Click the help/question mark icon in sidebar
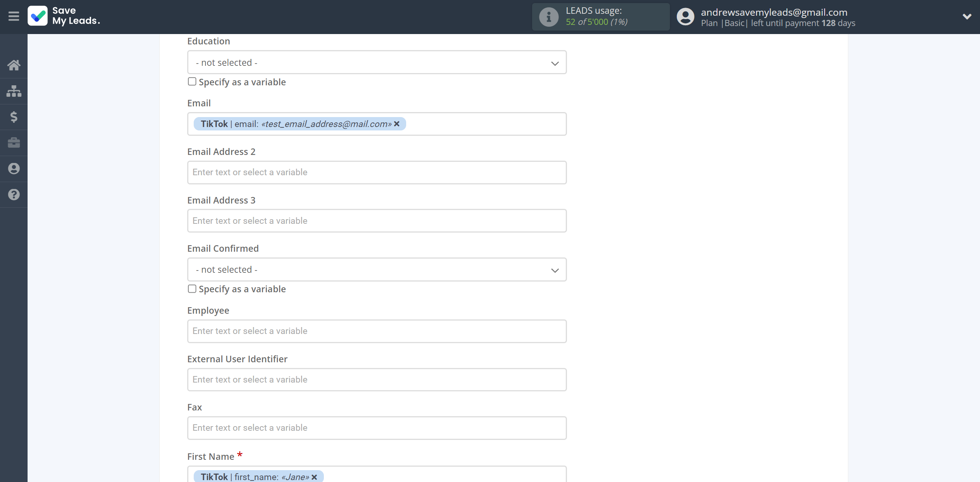This screenshot has width=980, height=482. [14, 194]
